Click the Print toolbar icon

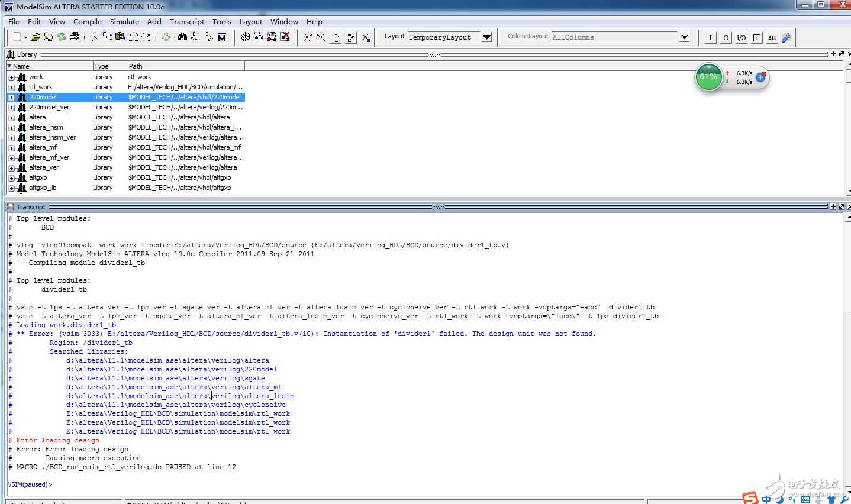pos(74,37)
